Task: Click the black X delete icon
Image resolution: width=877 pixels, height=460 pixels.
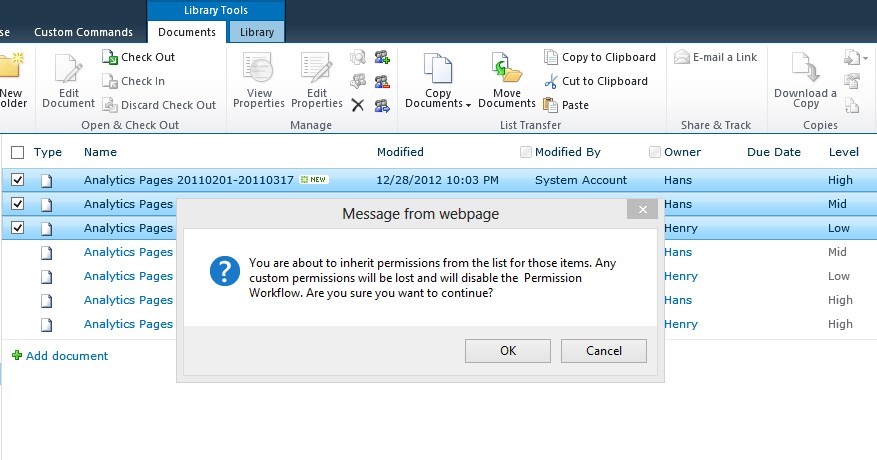Action: [358, 105]
